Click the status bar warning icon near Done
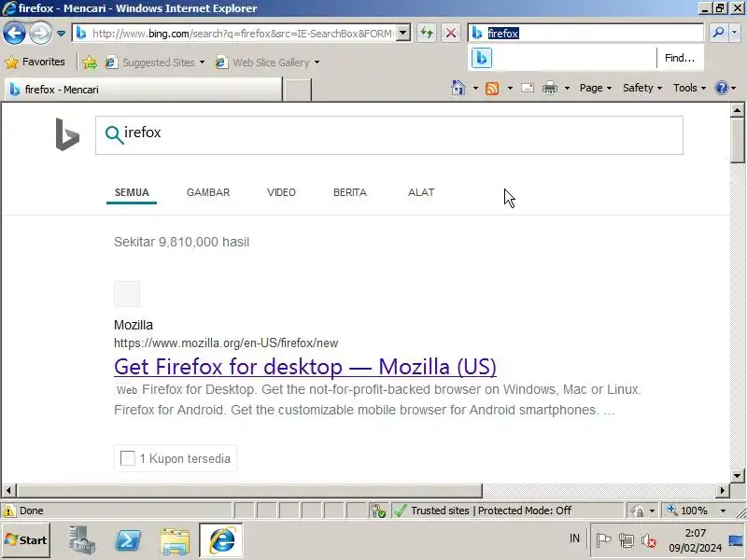The width and height of the screenshot is (747, 560). tap(9, 511)
